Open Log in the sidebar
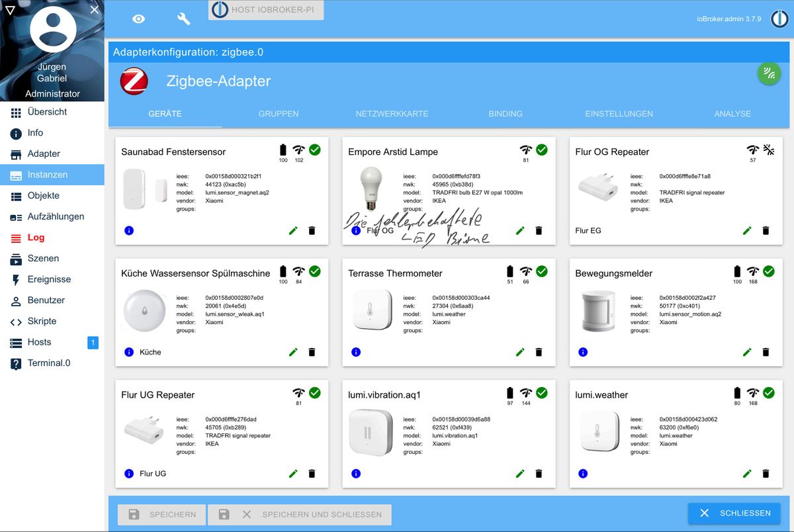The width and height of the screenshot is (794, 532). (52, 238)
